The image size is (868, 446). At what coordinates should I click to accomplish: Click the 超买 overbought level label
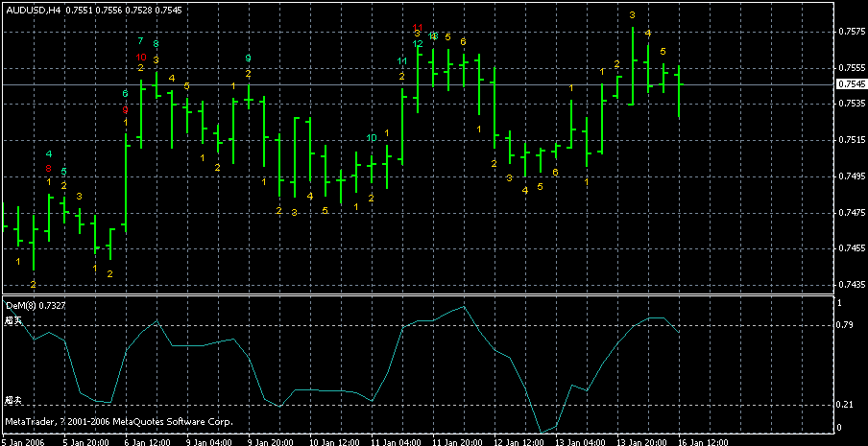click(x=12, y=320)
